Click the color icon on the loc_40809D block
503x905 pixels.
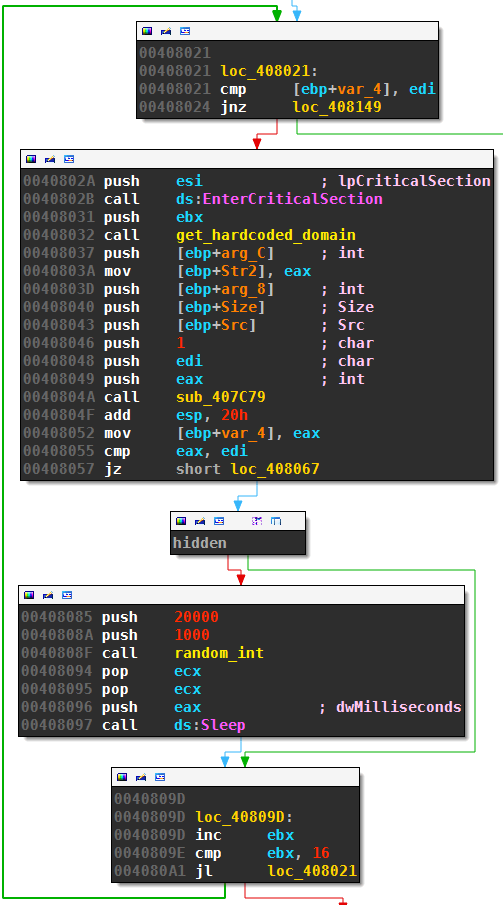[x=122, y=777]
